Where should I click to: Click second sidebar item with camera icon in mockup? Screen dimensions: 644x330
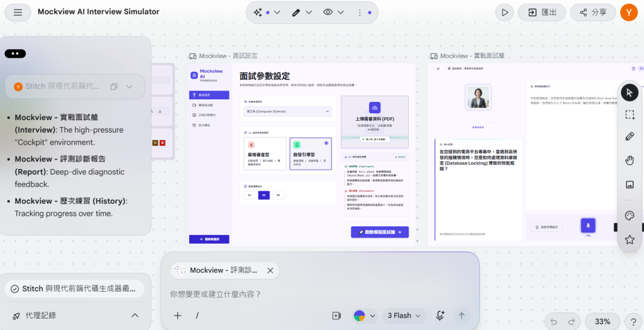209,105
